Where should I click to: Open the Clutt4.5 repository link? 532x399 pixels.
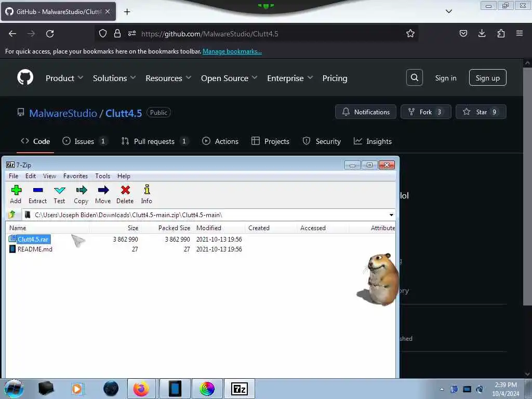click(124, 113)
